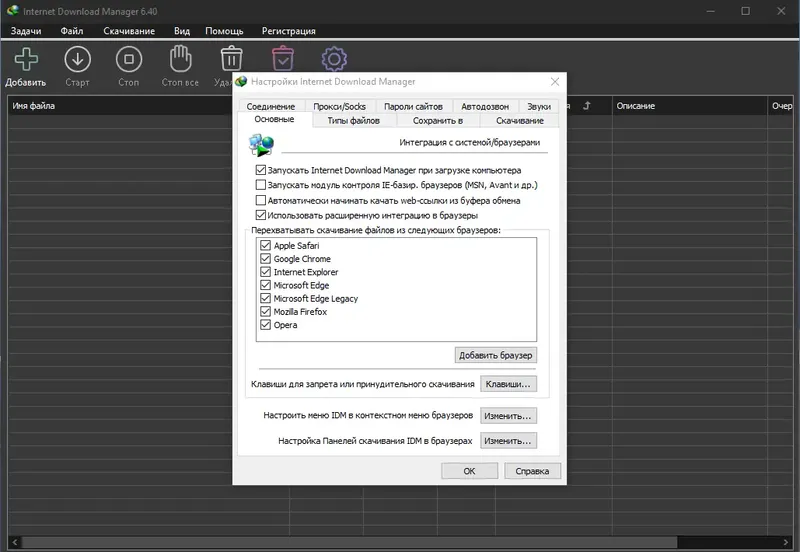The height and width of the screenshot is (552, 800).
Task: Switch to the Скачивание settings tab
Action: [520, 120]
